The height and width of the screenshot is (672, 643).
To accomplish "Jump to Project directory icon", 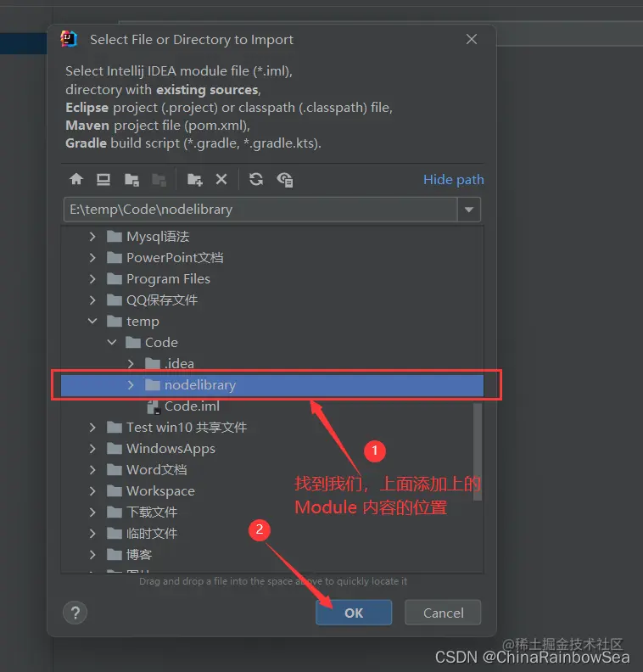I will pyautogui.click(x=131, y=180).
